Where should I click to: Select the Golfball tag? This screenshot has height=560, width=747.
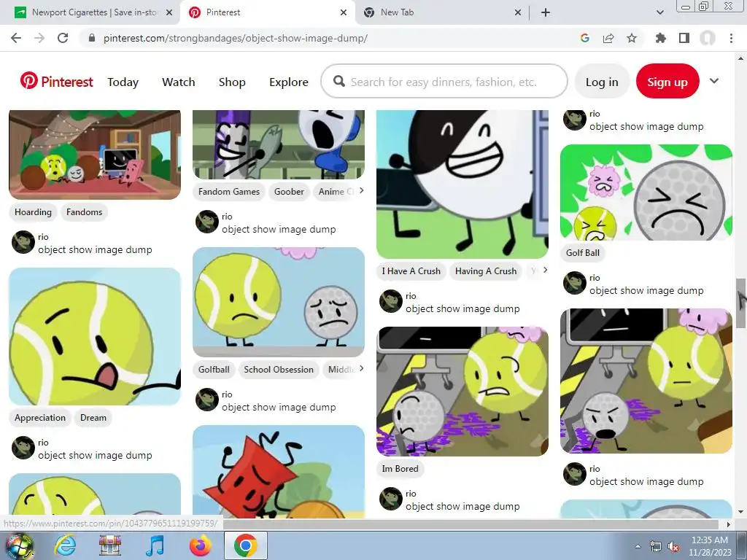pyautogui.click(x=214, y=370)
